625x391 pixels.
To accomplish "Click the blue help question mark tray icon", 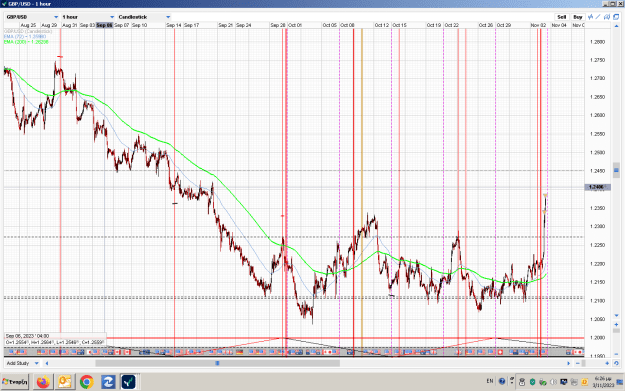I will [x=502, y=381].
